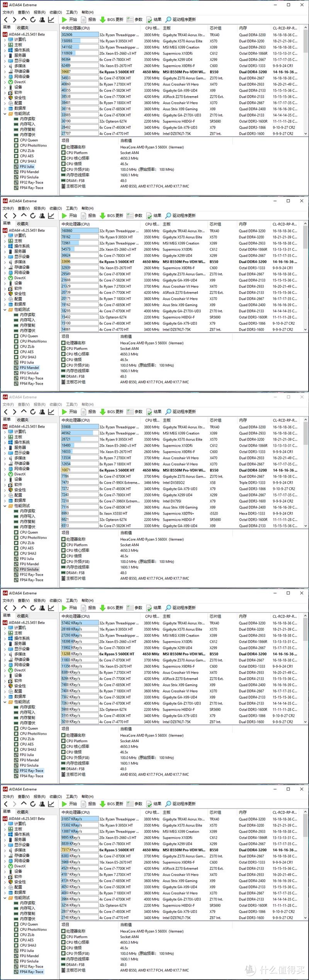Click green Start icon in FP64 Ray-Trace window
The height and width of the screenshot is (980, 309).
(x=65, y=804)
